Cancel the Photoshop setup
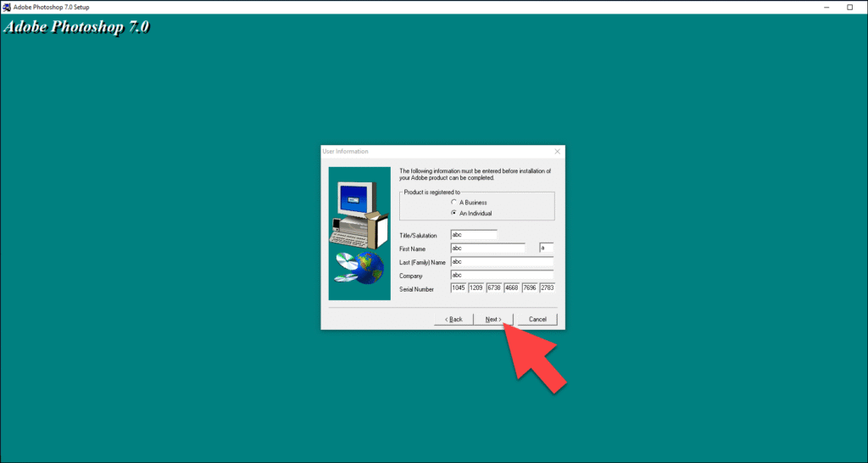868x463 pixels. pyautogui.click(x=537, y=320)
